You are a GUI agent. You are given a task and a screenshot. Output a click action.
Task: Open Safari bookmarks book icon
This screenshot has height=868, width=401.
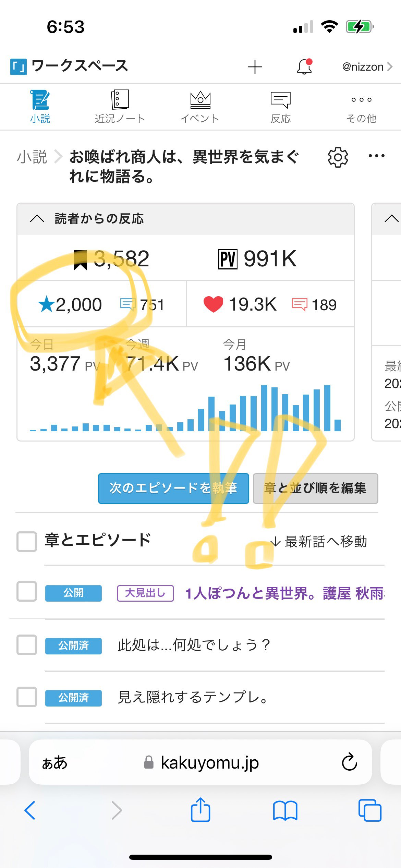pyautogui.click(x=285, y=810)
